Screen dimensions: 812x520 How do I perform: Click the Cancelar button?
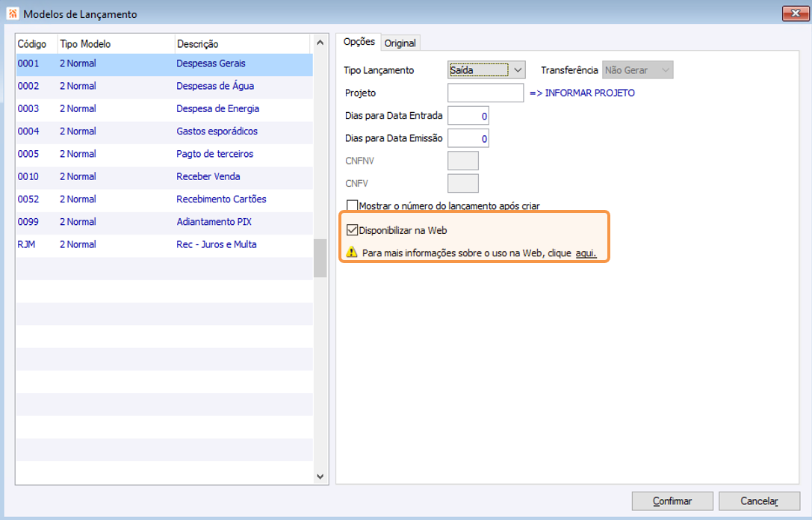click(759, 501)
